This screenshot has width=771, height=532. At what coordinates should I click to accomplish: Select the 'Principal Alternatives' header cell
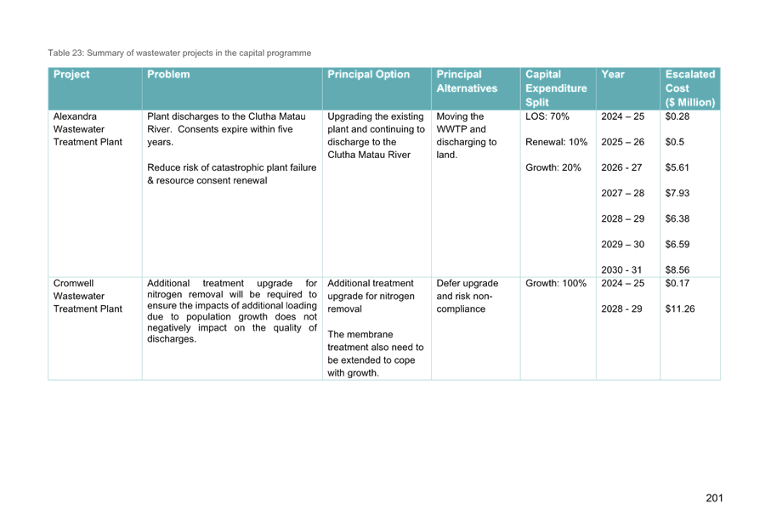(467, 82)
